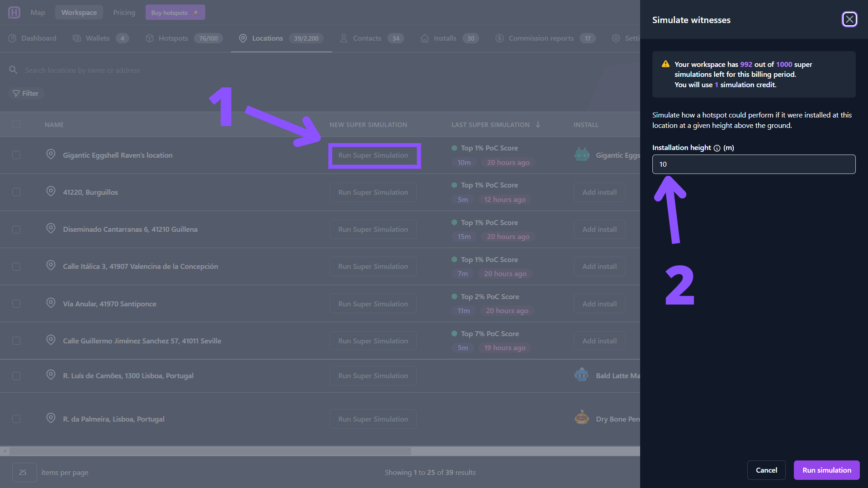Open the items per page selector
This screenshot has width=868, height=488.
click(24, 472)
